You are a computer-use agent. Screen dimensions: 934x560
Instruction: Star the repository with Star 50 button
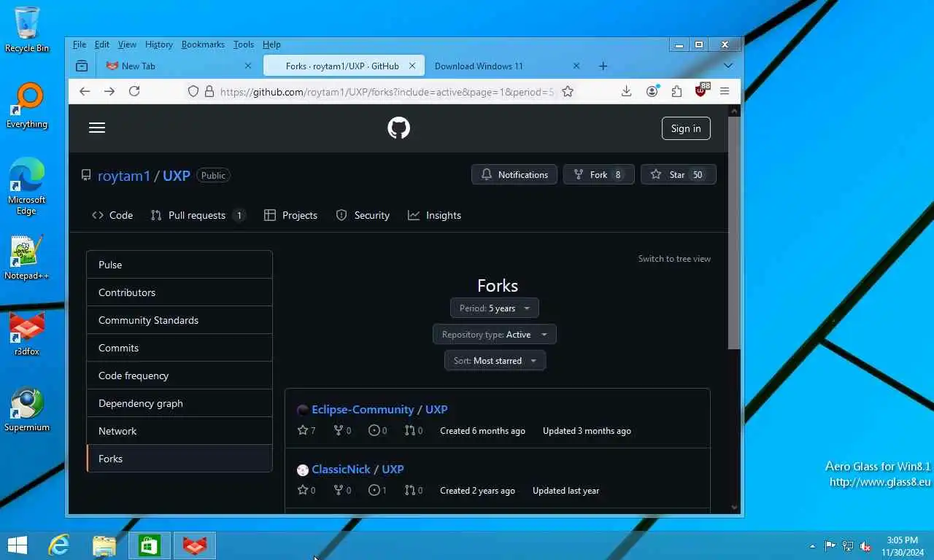tap(678, 175)
